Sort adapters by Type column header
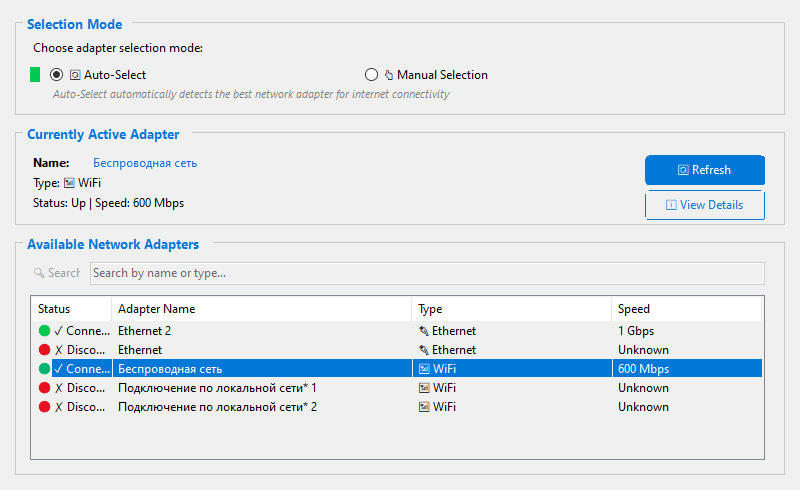This screenshot has width=800, height=490. 510,309
